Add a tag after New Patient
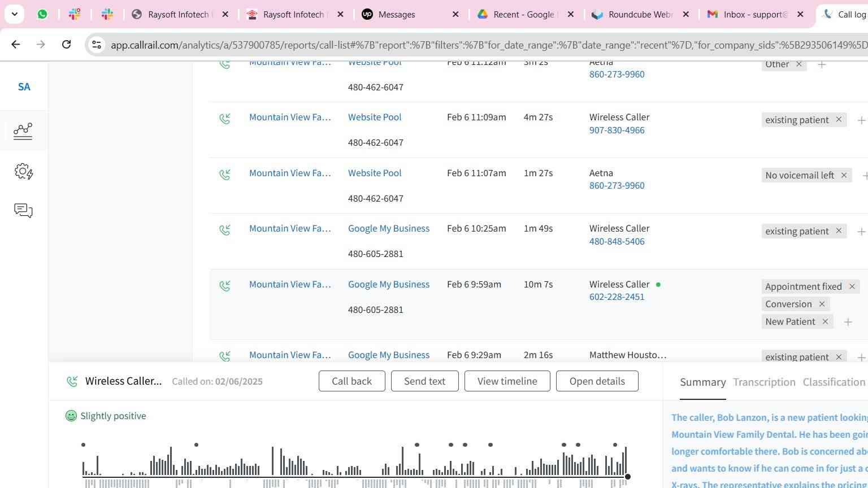 pos(848,322)
